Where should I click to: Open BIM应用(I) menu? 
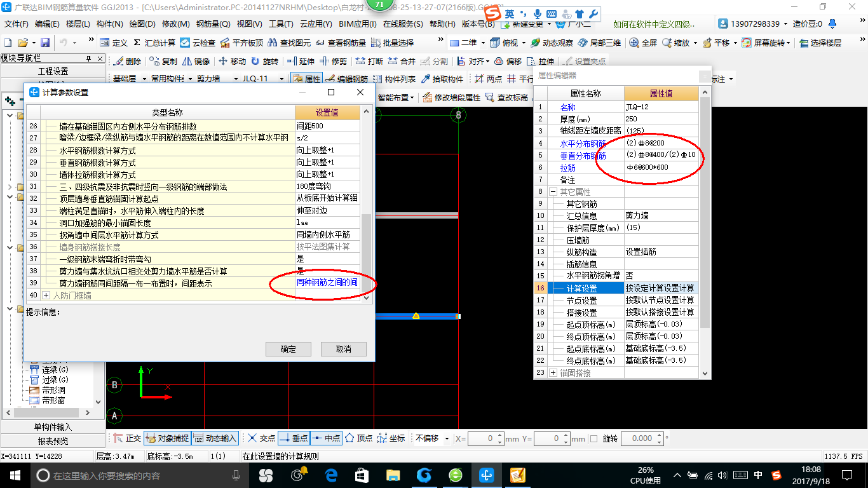[357, 24]
